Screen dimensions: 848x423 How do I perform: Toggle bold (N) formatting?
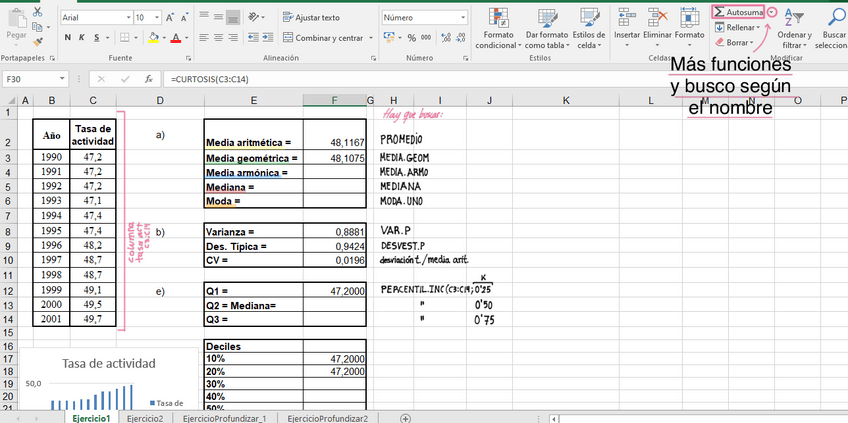(x=68, y=38)
